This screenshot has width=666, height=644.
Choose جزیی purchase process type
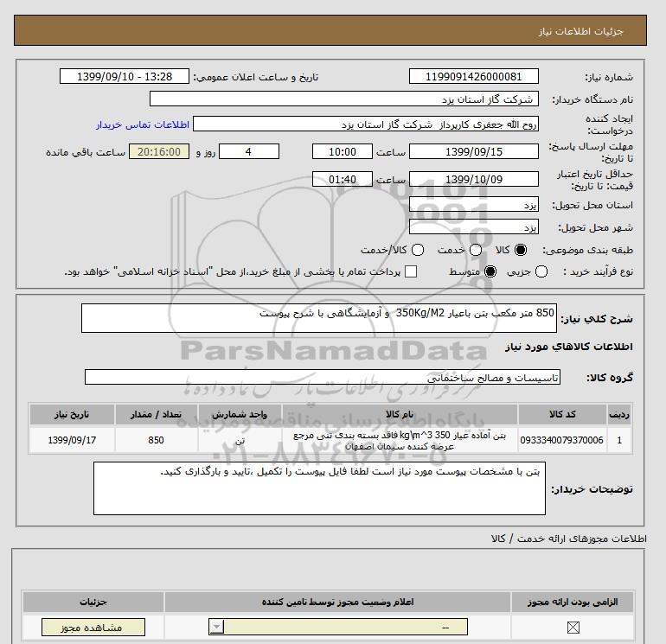click(x=541, y=271)
